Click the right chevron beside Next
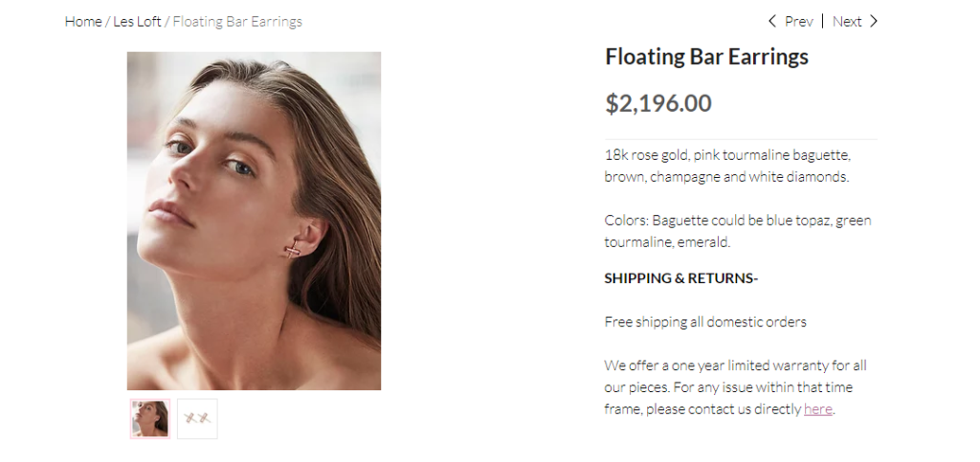Viewport: 980px width, 462px height. click(873, 21)
